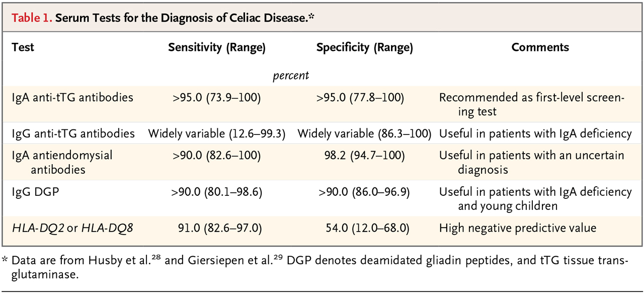This screenshot has width=644, height=293.
Task: Click 'Useful in patients with IgA deficiency' comment
Action: click(535, 133)
